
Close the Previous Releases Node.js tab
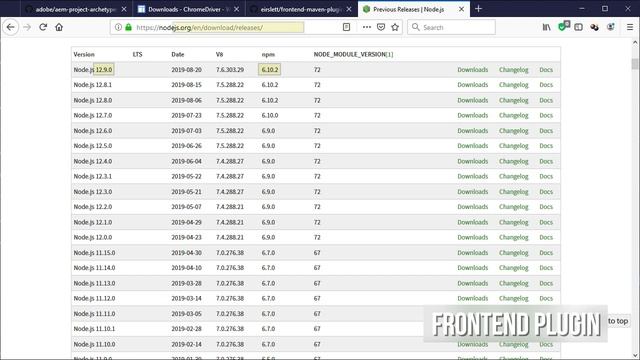[x=461, y=9]
